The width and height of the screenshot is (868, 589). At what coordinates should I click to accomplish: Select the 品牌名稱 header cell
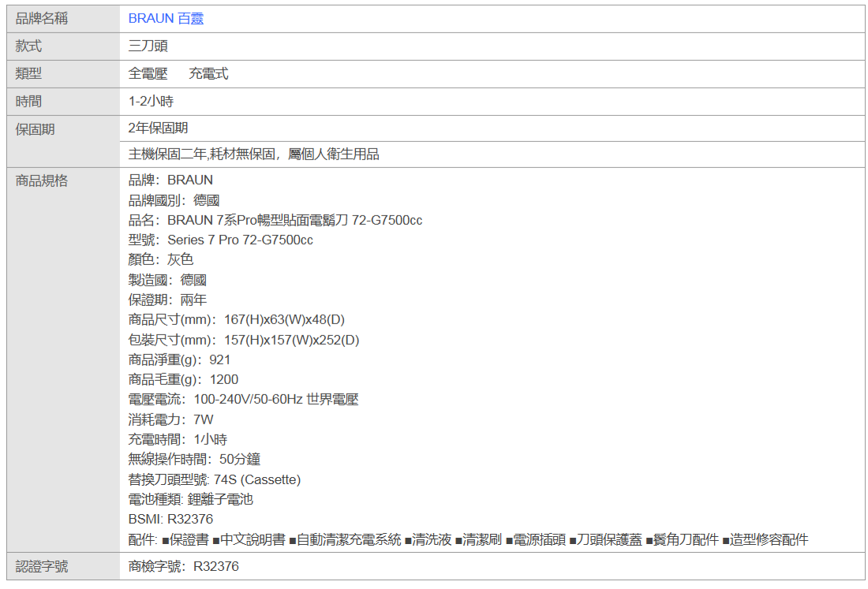coord(63,19)
